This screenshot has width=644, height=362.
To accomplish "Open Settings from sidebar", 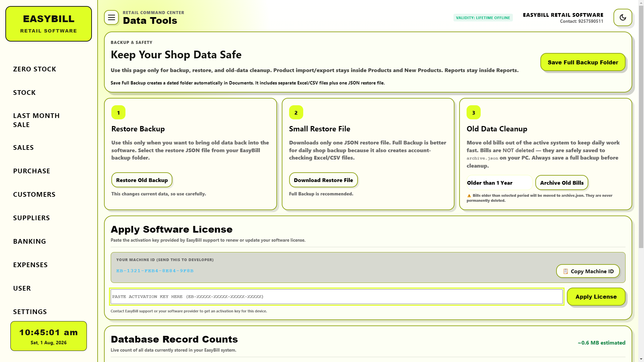I will [x=30, y=312].
